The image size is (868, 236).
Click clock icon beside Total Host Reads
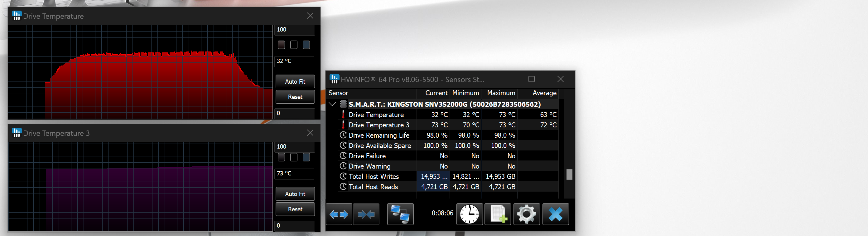click(x=343, y=186)
